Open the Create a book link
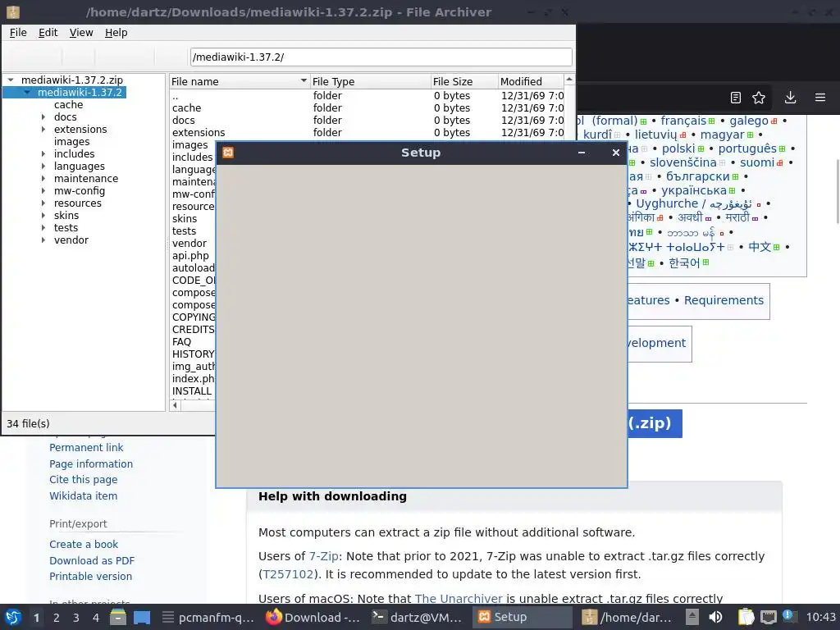840x630 pixels. click(84, 545)
